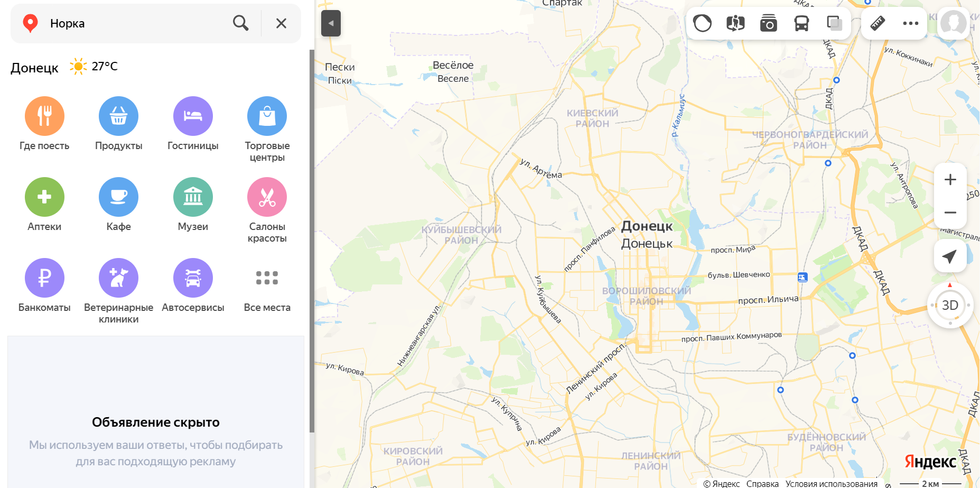Open the Продукты category
Image resolution: width=980 pixels, height=488 pixels.
118,124
